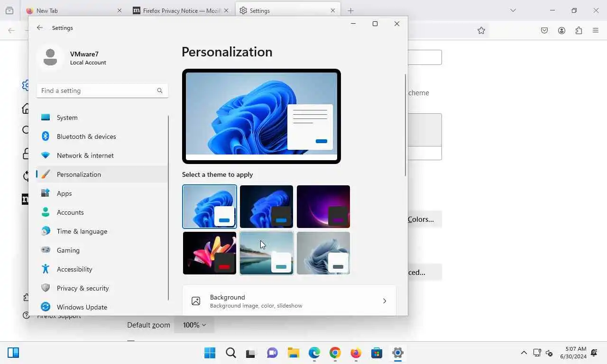Open Task View from taskbar
Screen dimensions: 607x364
(251, 353)
